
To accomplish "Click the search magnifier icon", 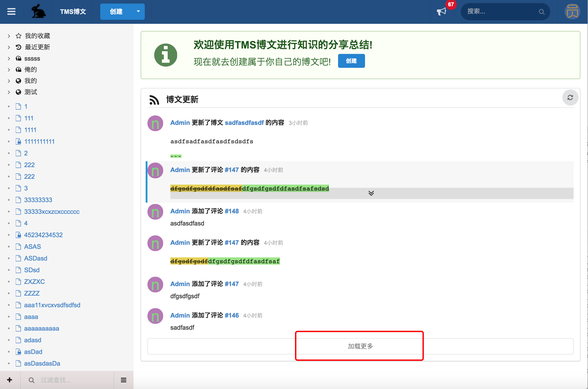I will point(542,12).
